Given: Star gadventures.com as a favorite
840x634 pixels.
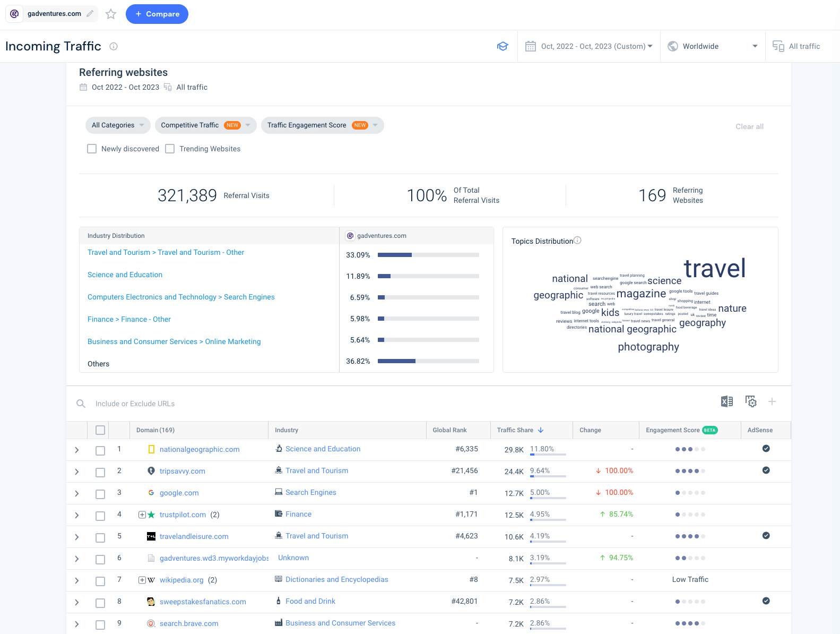Looking at the screenshot, I should [x=111, y=14].
